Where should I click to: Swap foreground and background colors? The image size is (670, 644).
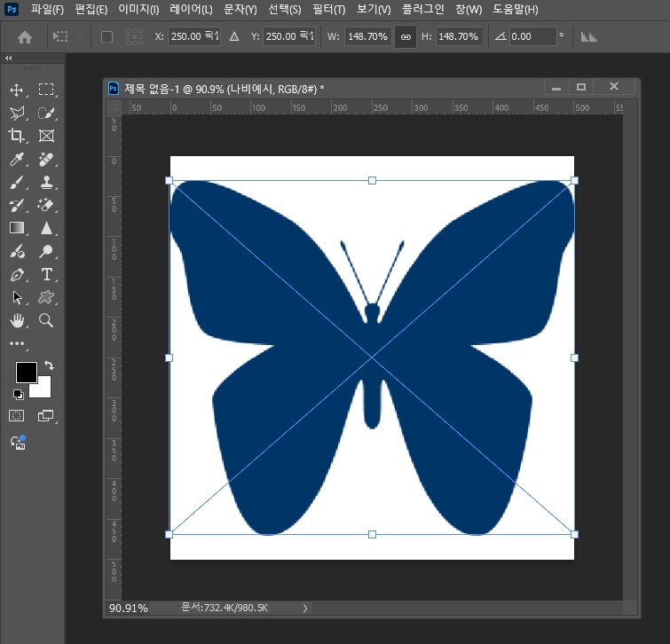point(49,365)
